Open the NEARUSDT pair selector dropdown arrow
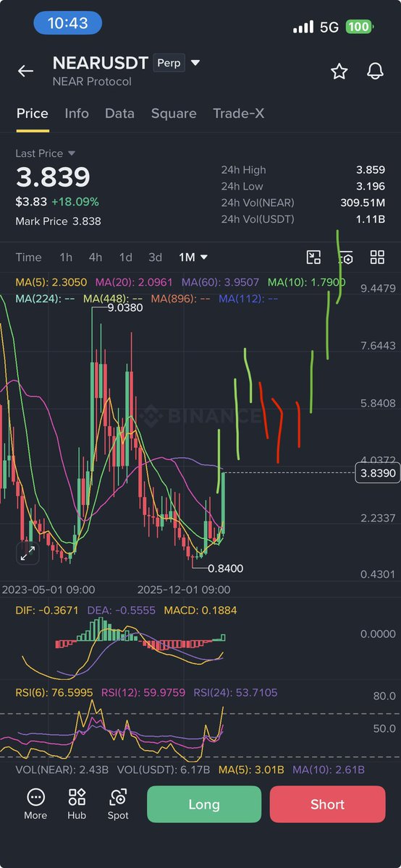This screenshot has height=868, width=401. point(195,63)
